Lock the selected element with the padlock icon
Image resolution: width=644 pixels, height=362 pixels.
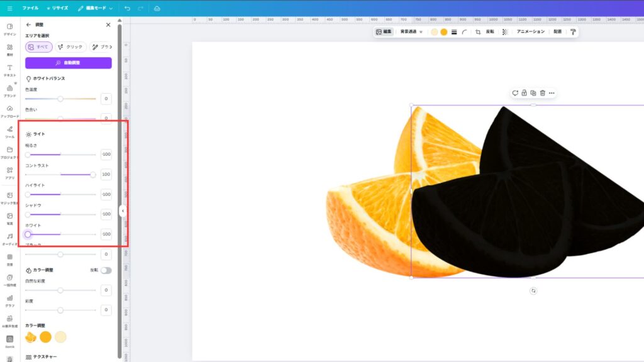coord(524,93)
